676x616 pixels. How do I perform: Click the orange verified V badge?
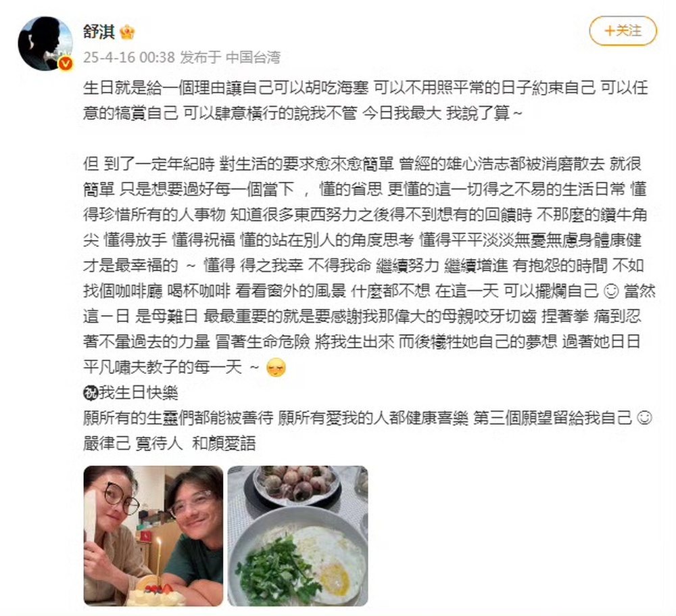click(x=66, y=64)
